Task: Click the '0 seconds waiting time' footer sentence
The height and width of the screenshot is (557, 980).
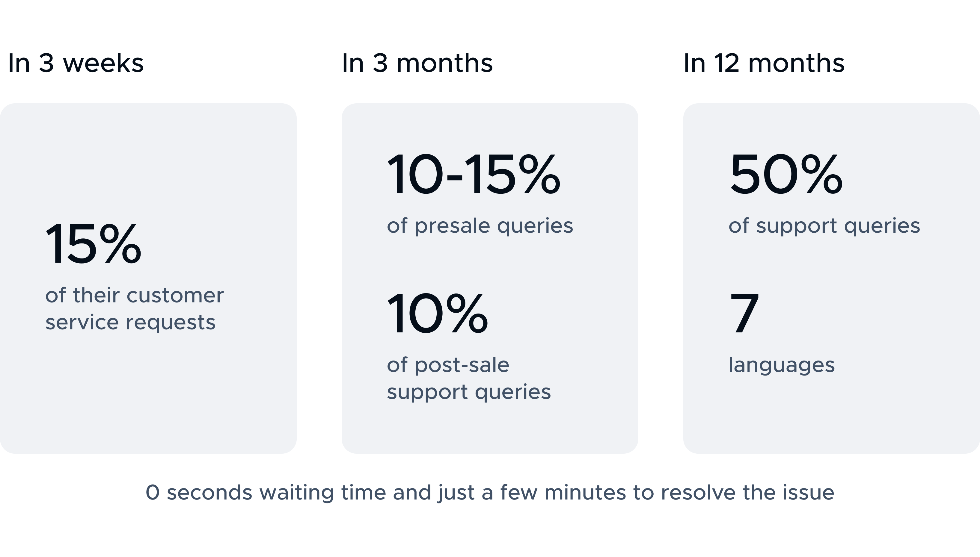Action: click(490, 493)
